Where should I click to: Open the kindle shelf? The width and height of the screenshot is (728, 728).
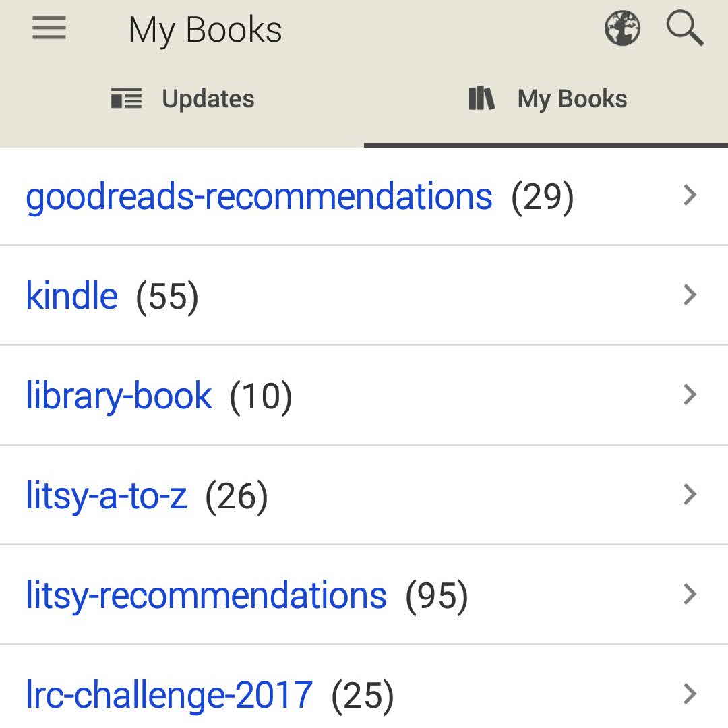click(71, 296)
